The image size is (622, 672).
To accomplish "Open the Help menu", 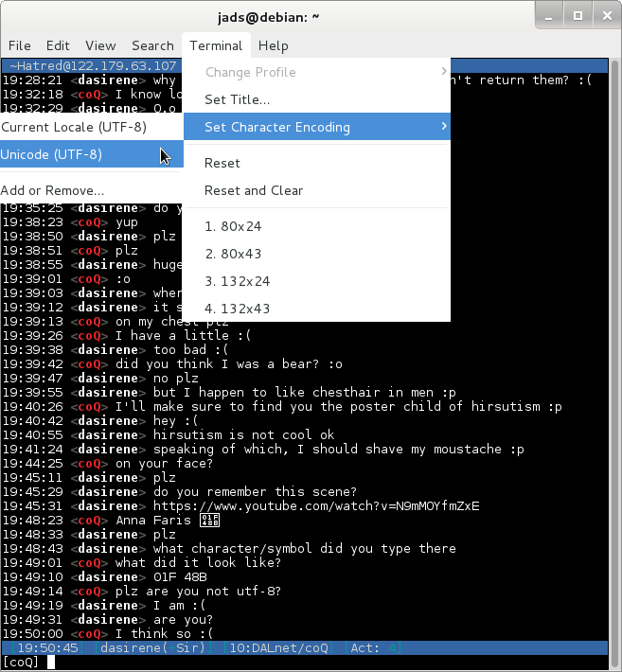I will (273, 45).
